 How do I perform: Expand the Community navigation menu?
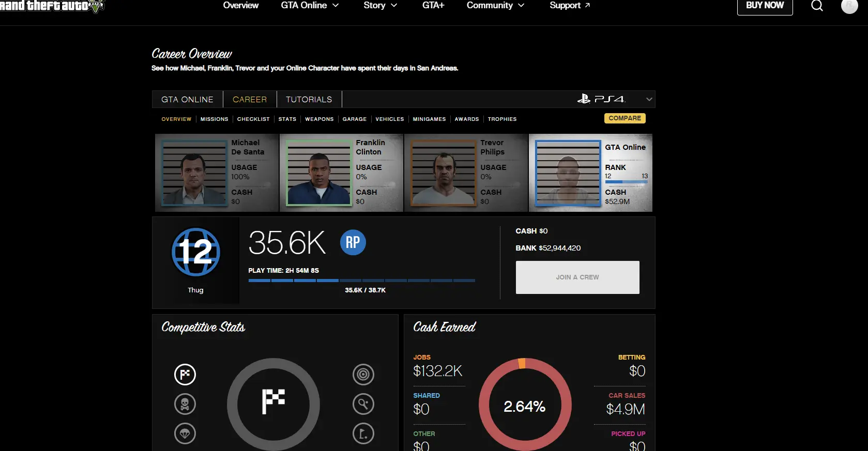tap(495, 5)
